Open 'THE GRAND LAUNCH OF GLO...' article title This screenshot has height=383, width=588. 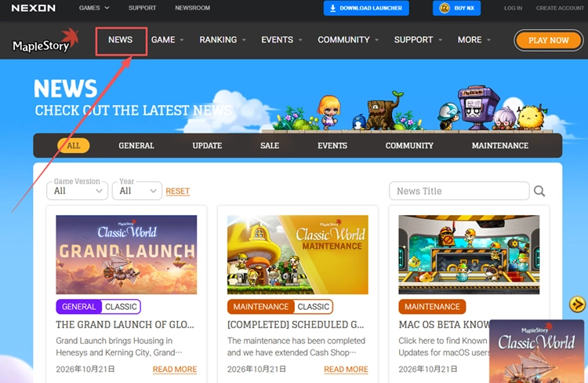125,325
